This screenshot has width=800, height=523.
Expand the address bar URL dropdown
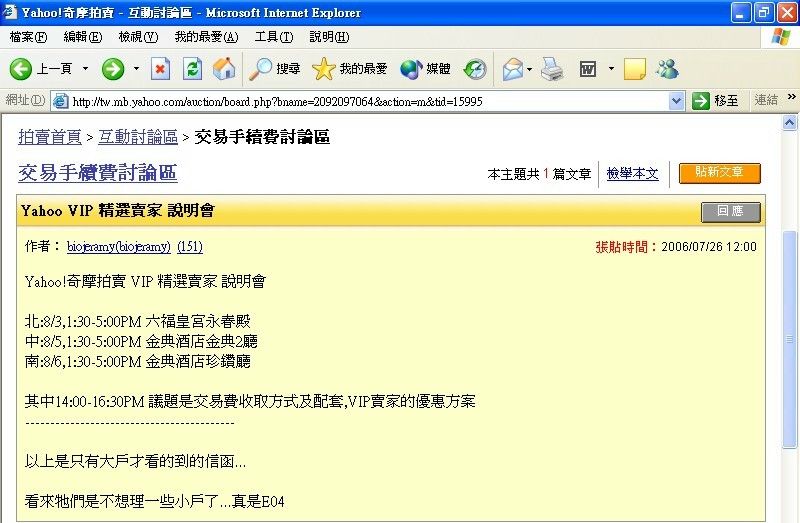pyautogui.click(x=676, y=101)
